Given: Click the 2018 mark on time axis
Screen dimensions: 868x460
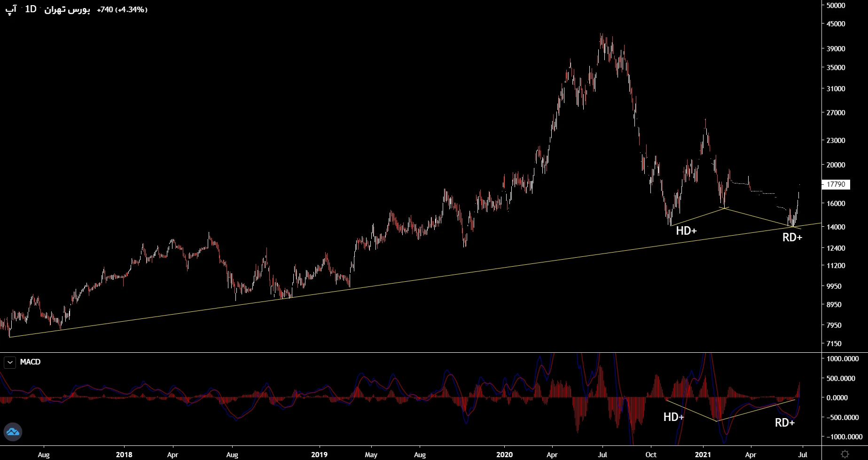Looking at the screenshot, I should 124,455.
